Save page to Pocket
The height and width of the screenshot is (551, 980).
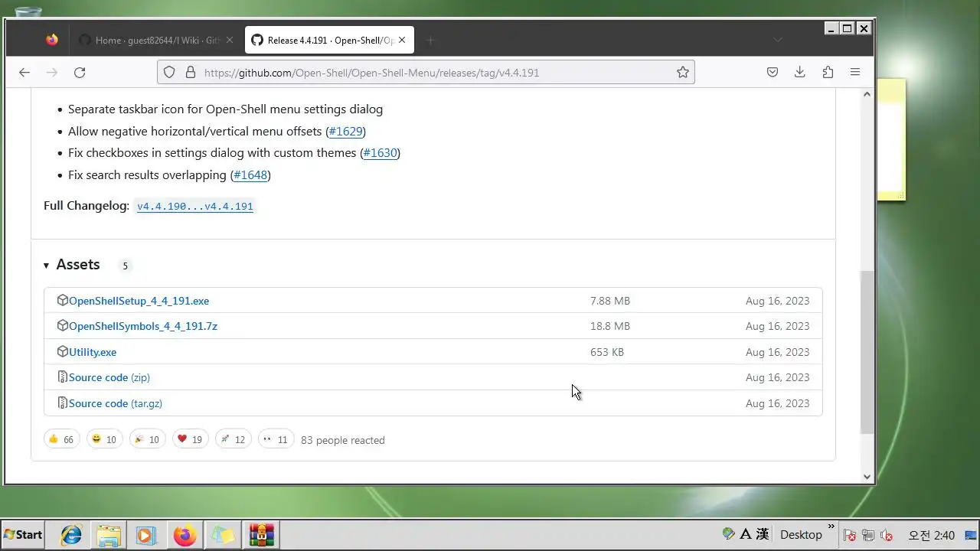773,73
